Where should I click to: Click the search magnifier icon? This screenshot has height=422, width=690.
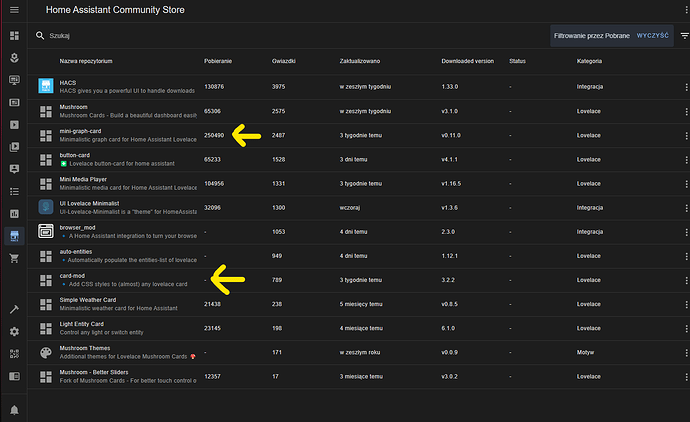point(40,36)
